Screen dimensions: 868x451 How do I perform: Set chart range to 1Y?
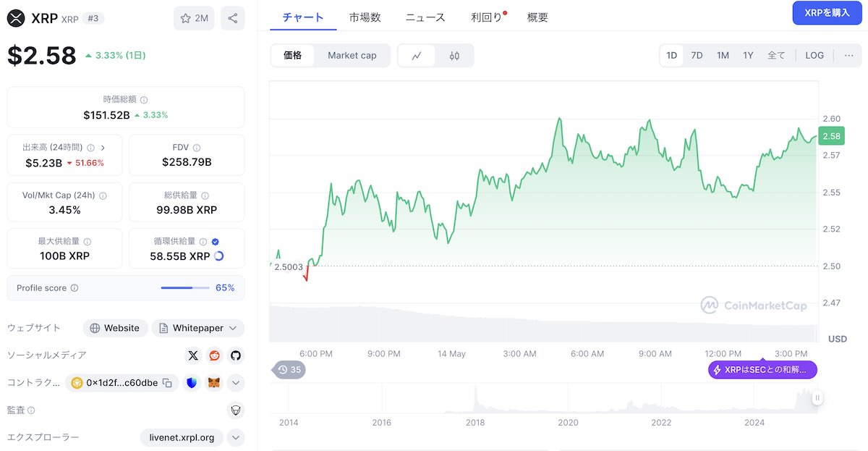(748, 56)
